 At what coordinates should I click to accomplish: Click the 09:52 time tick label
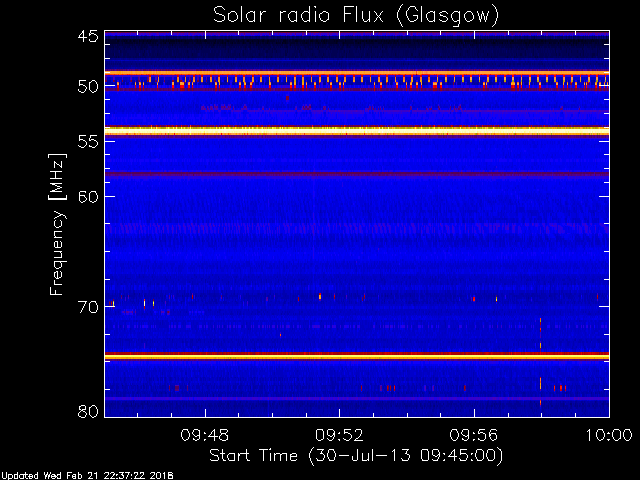[x=339, y=435]
